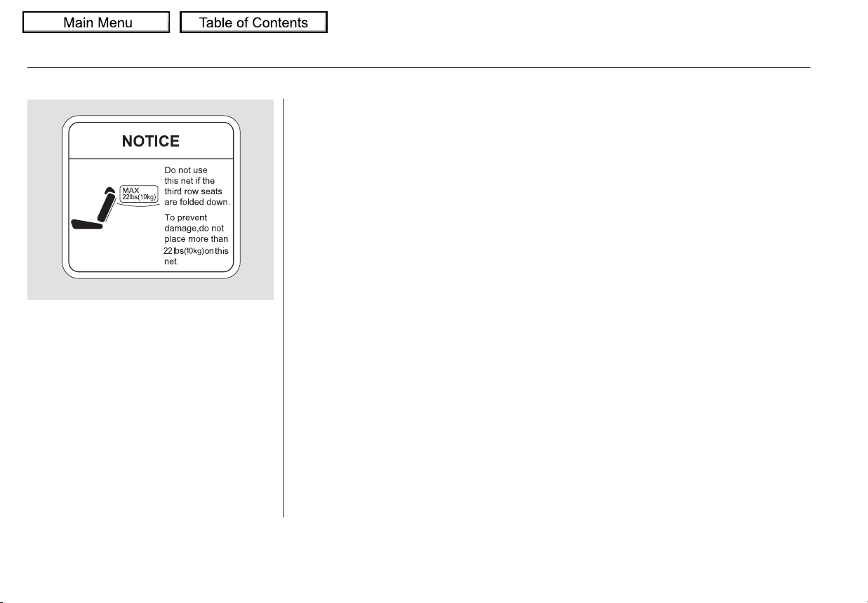Go to the Table of Contents
The image size is (868, 603).
[x=253, y=22]
